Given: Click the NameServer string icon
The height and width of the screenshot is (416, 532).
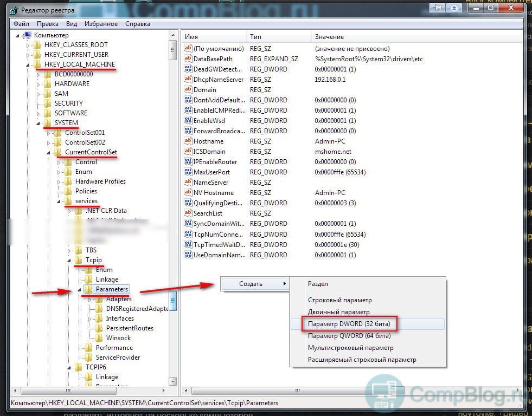Looking at the screenshot, I should click(x=188, y=182).
